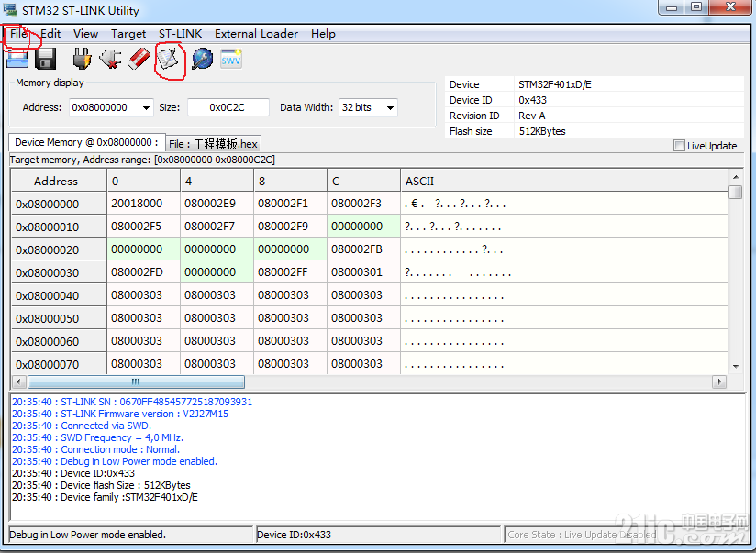Switch to the 工程模板.hex file tab

click(x=214, y=144)
